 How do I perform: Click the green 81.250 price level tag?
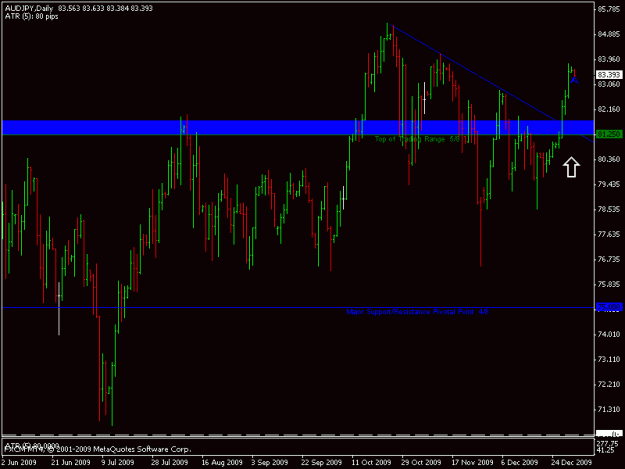pyautogui.click(x=609, y=134)
